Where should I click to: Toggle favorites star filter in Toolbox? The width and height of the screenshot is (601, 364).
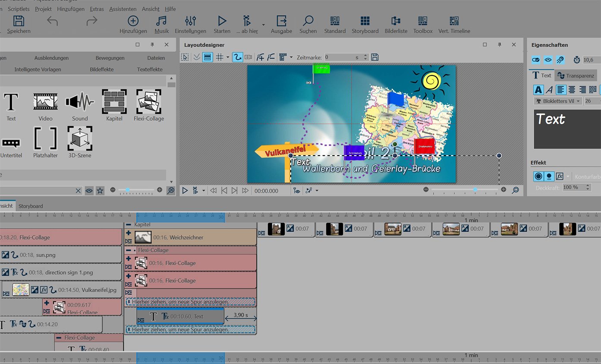[100, 190]
